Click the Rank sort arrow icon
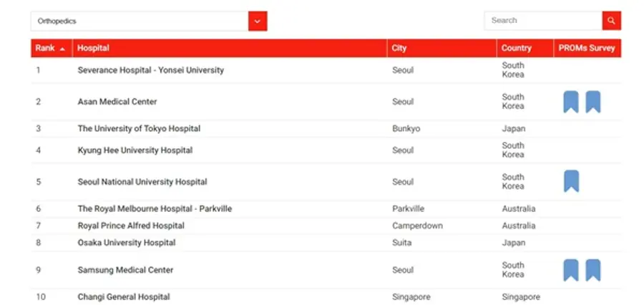The image size is (644, 305). [x=62, y=49]
